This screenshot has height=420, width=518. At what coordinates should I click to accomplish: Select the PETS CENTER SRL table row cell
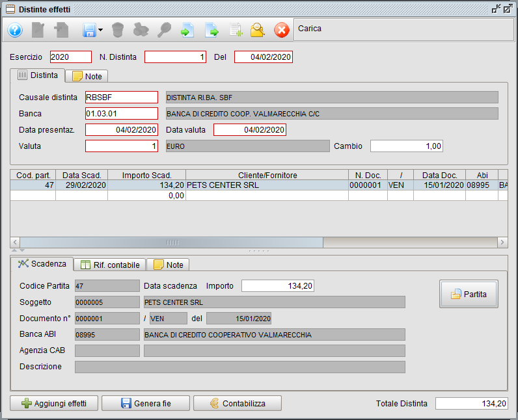point(267,185)
